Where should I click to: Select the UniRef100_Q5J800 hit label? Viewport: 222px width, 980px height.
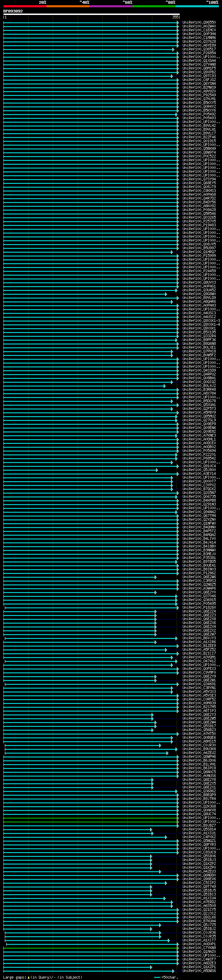[x=199, y=470]
